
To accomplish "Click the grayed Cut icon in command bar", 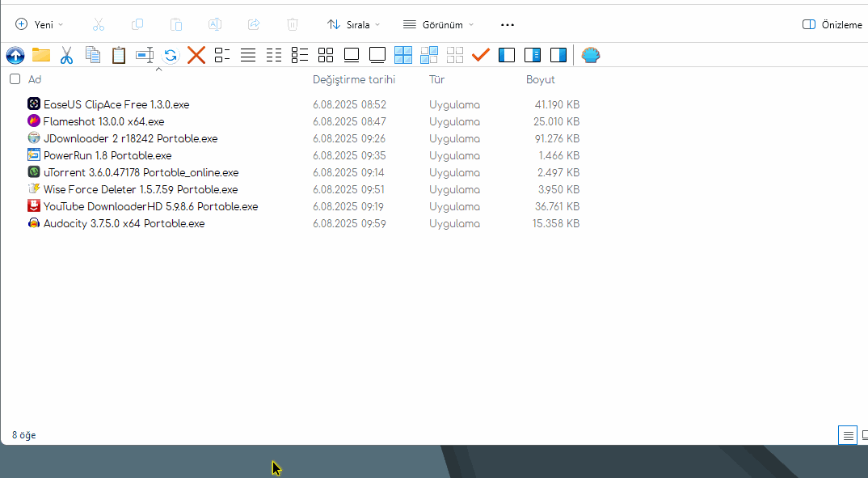I will pyautogui.click(x=99, y=24).
